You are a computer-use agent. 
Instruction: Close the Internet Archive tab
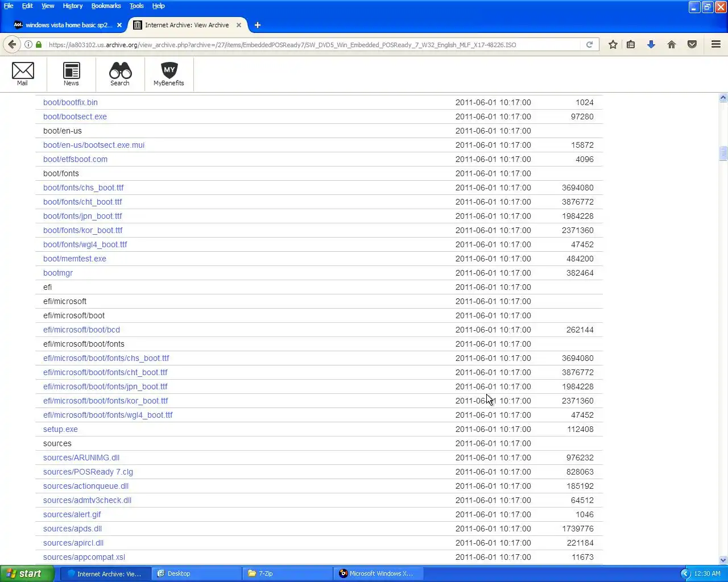pos(239,25)
